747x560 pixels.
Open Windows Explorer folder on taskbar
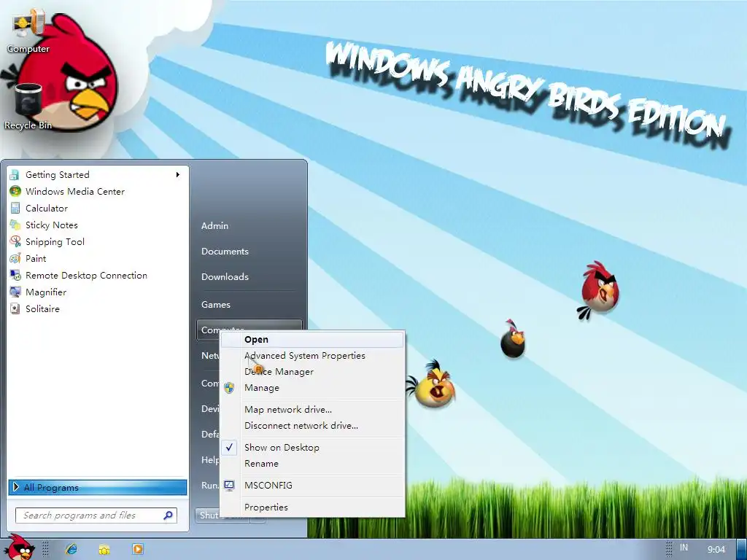point(104,549)
